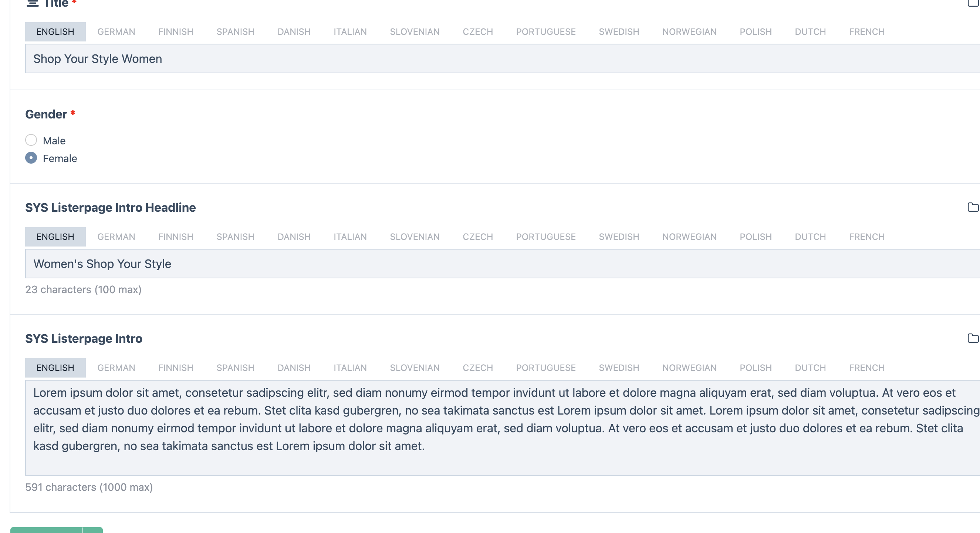Click the SYS Listerpage Intro Headline label
The height and width of the screenshot is (533, 980).
110,208
